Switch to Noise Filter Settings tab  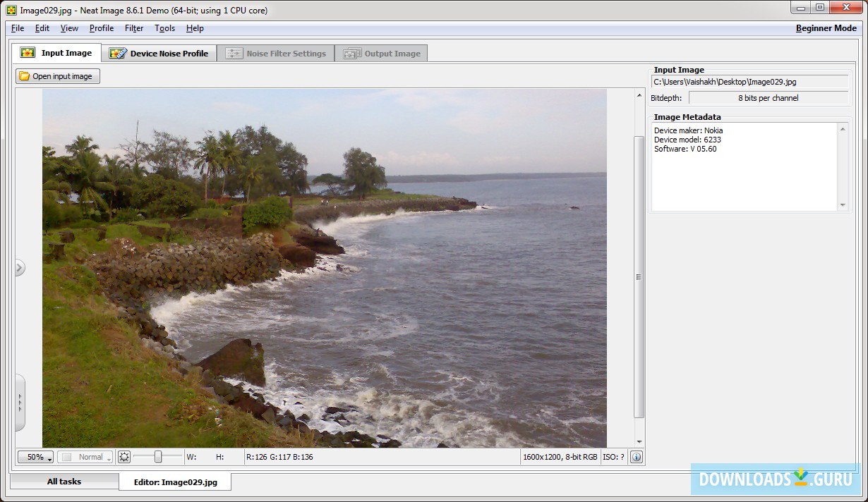[x=276, y=54]
